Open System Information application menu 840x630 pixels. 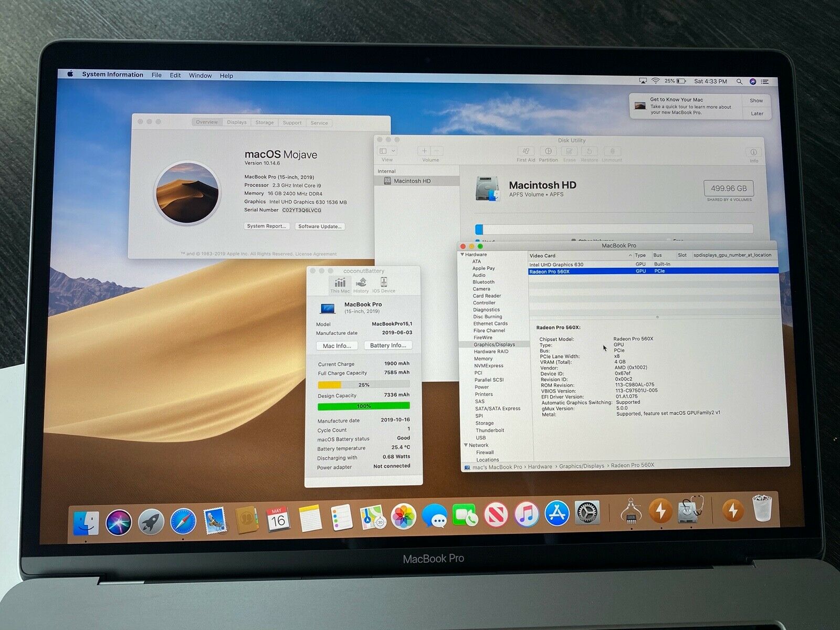point(112,75)
